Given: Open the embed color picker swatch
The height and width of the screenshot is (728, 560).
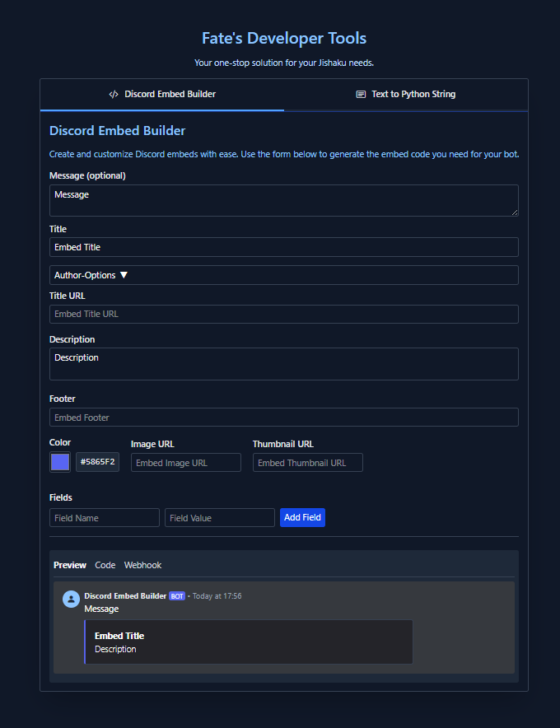Looking at the screenshot, I should pos(60,462).
